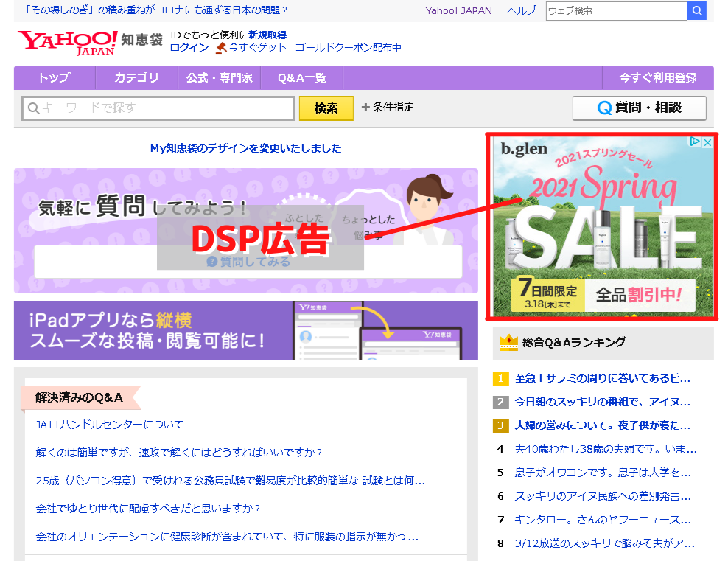Image resolution: width=728 pixels, height=561 pixels.
Task: Open ranking 2 今日朝のスッキリ link
Action: click(x=602, y=402)
